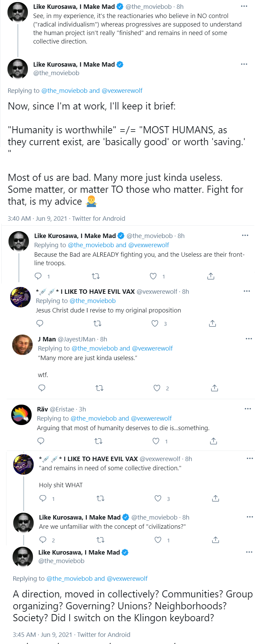The width and height of the screenshot is (255, 644).
Task: Retweet the "Bad are ALREADY fighting you" tweet
Action: (x=96, y=276)
